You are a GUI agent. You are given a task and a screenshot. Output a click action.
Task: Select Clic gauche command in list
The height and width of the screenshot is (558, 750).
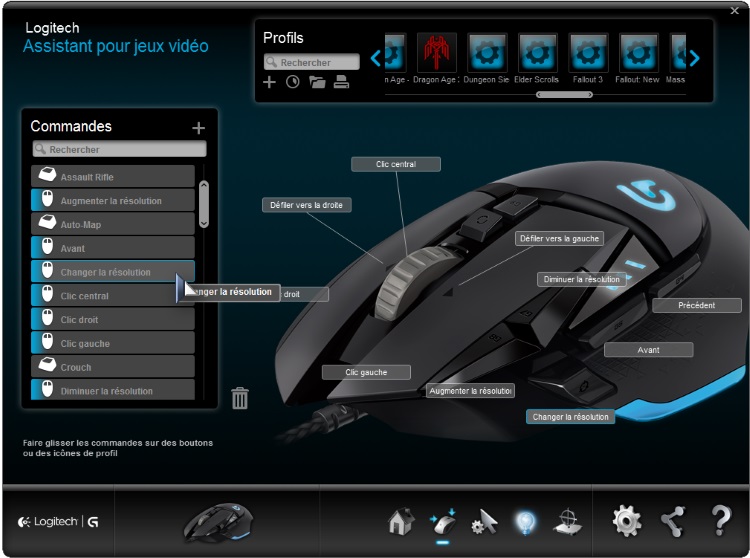(113, 343)
